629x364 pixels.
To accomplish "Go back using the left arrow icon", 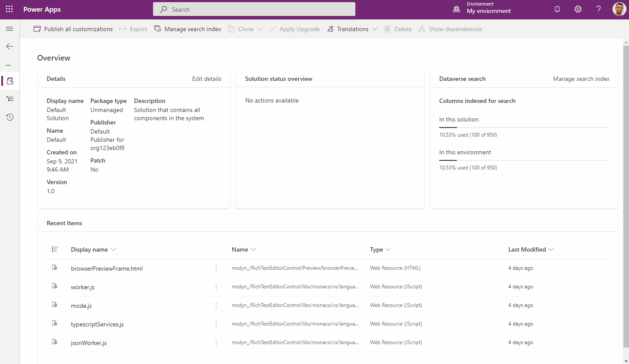I will [10, 46].
